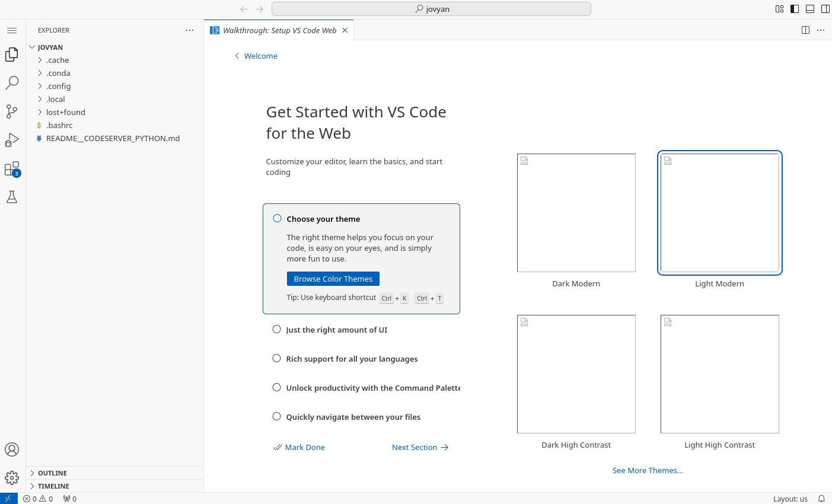Open notifications bell in status bar
Image resolution: width=832 pixels, height=504 pixels.
821,499
